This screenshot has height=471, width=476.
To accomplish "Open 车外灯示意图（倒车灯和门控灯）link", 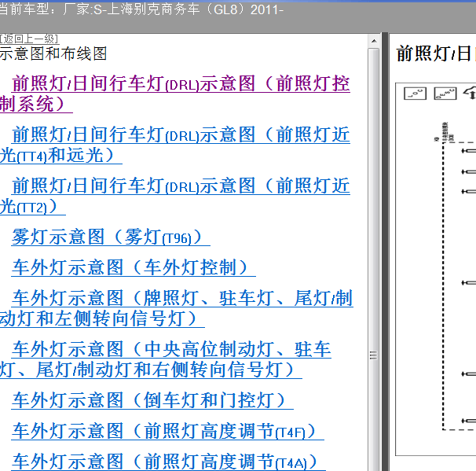I will click(x=152, y=400).
